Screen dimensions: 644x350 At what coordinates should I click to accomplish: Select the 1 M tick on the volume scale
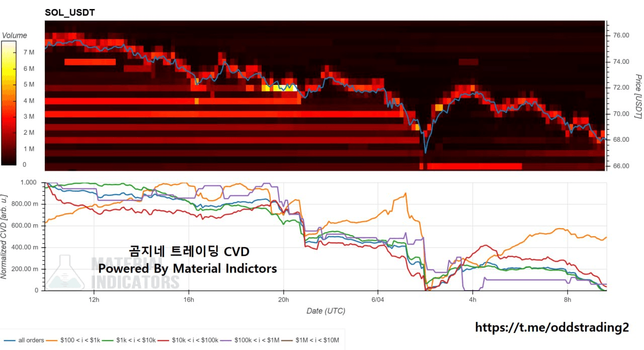[x=29, y=149]
